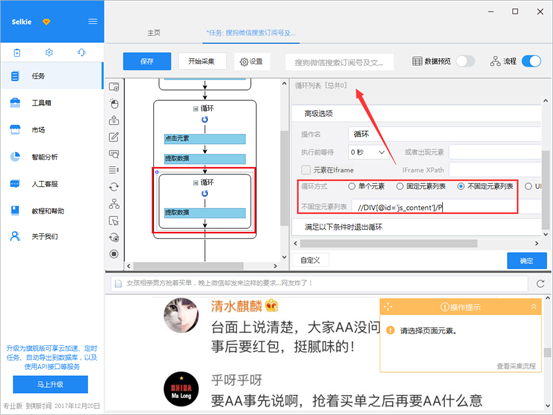Click the edit pencil icon in tool strip
The height and width of the screenshot is (415, 553).
(114, 137)
